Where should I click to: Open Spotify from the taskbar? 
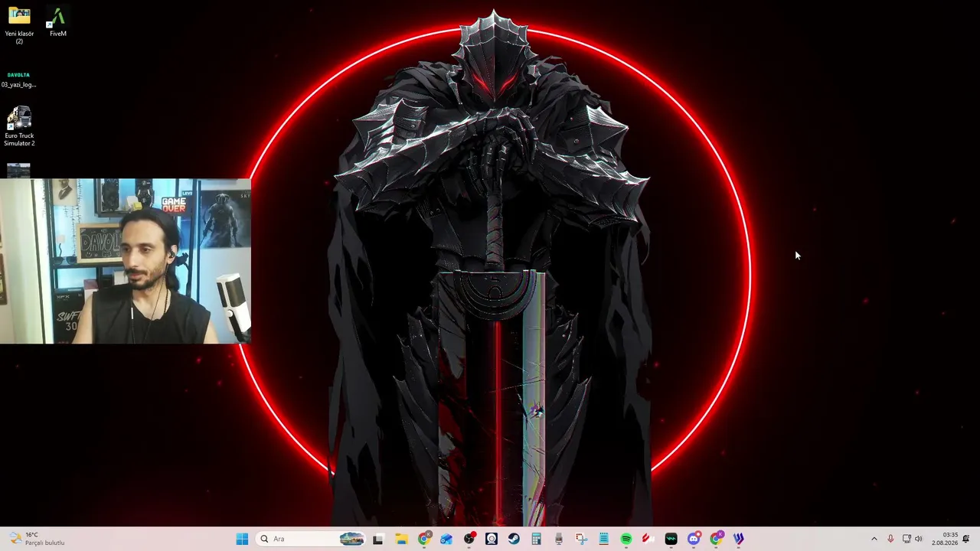coord(626,539)
